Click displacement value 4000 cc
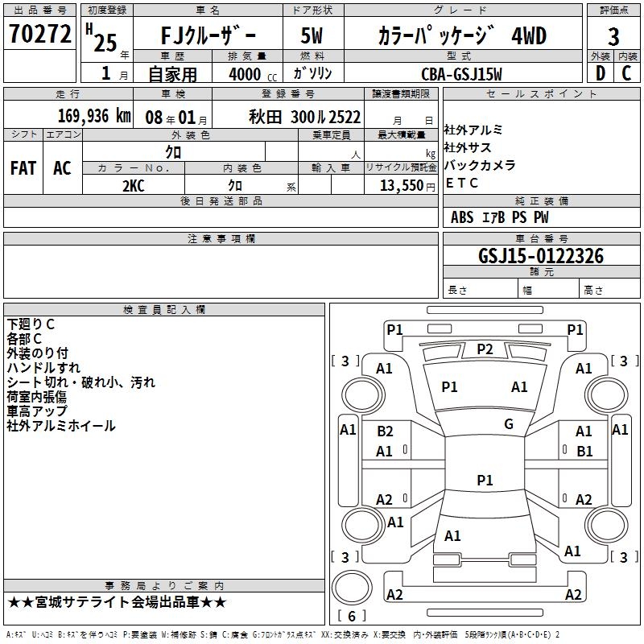This screenshot has height=644, width=644. point(253,74)
